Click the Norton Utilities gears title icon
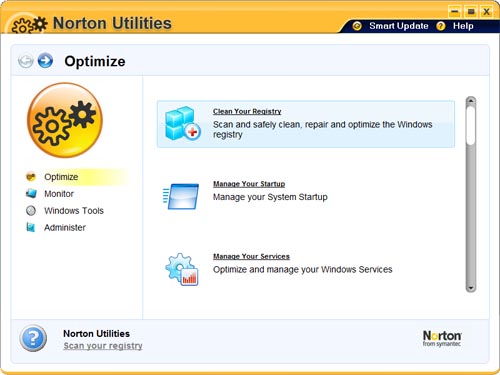The height and width of the screenshot is (375, 500). 29,25
